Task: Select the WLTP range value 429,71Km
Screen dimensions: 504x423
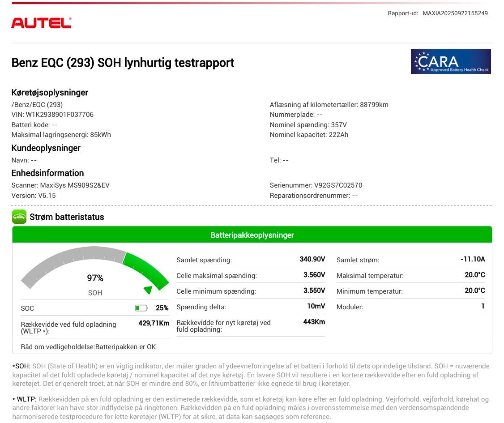Action: [154, 323]
